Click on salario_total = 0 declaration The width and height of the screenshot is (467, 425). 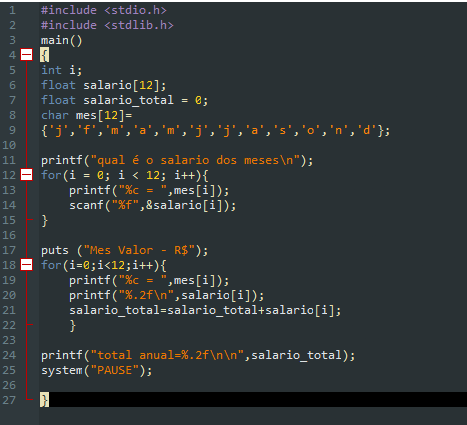click(x=124, y=100)
